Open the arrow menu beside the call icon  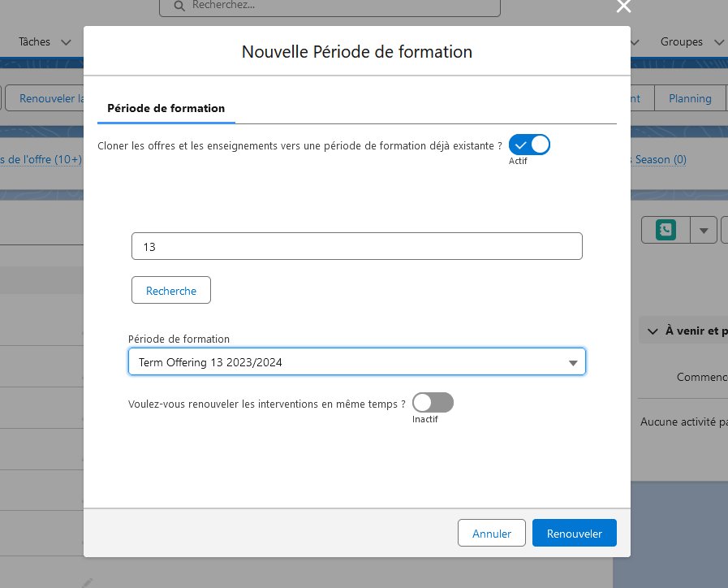pos(704,230)
